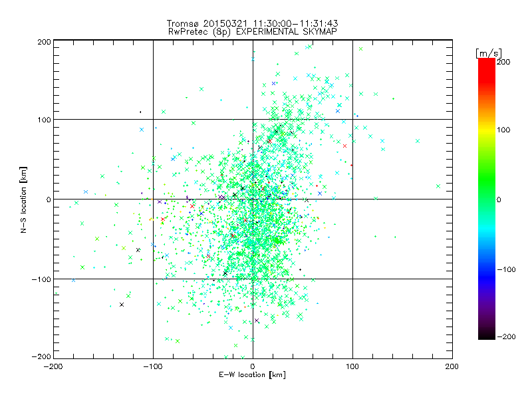The width and height of the screenshot is (532, 399).
Task: Click the colorbar label '-100'
Action: click(506, 270)
